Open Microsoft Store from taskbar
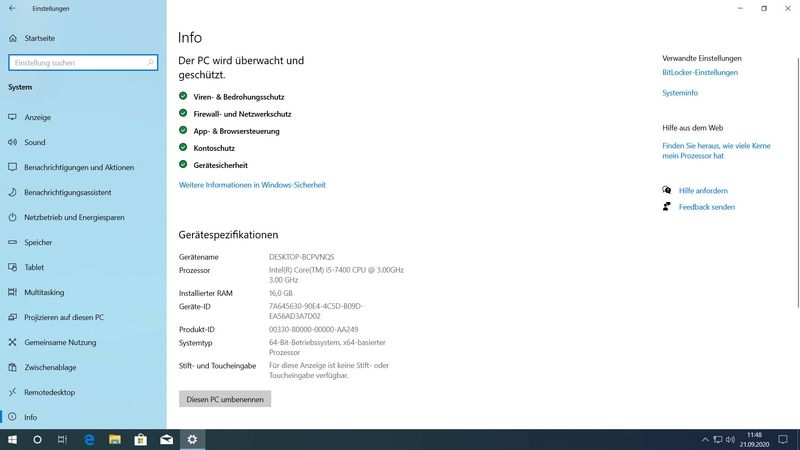The height and width of the screenshot is (450, 800). (x=140, y=439)
